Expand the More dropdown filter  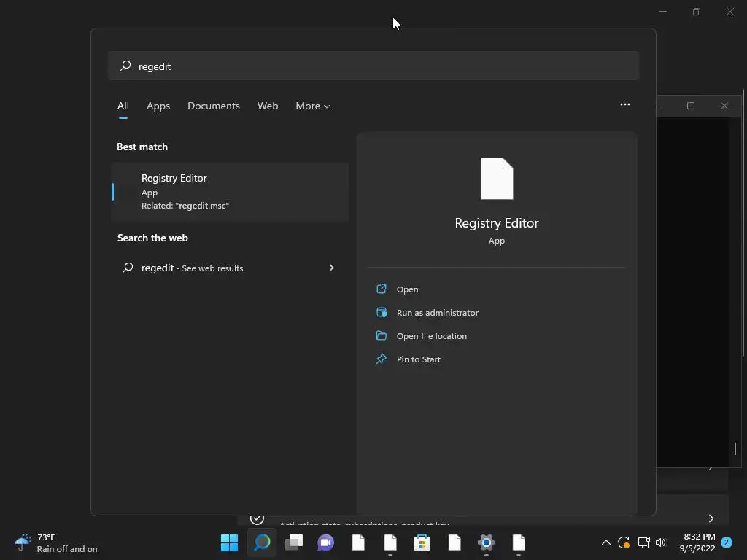(312, 106)
